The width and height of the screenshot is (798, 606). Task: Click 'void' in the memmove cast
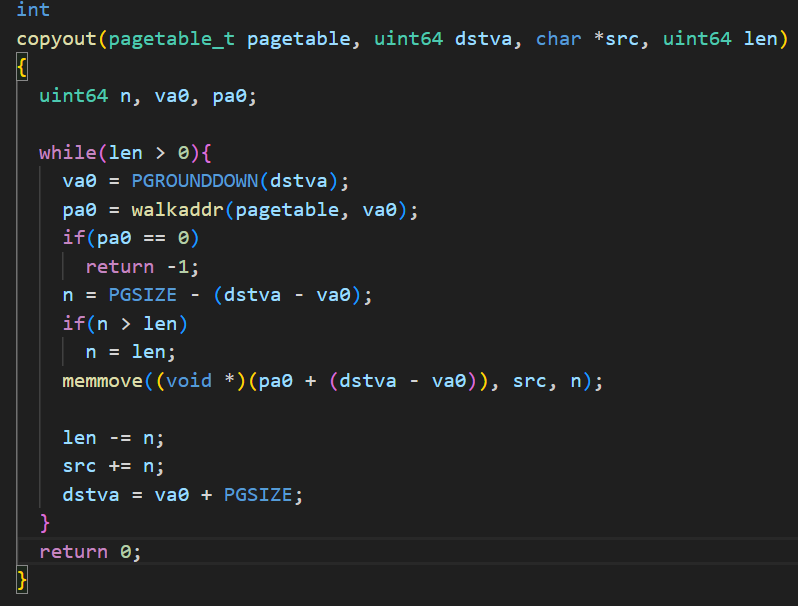pos(189,381)
